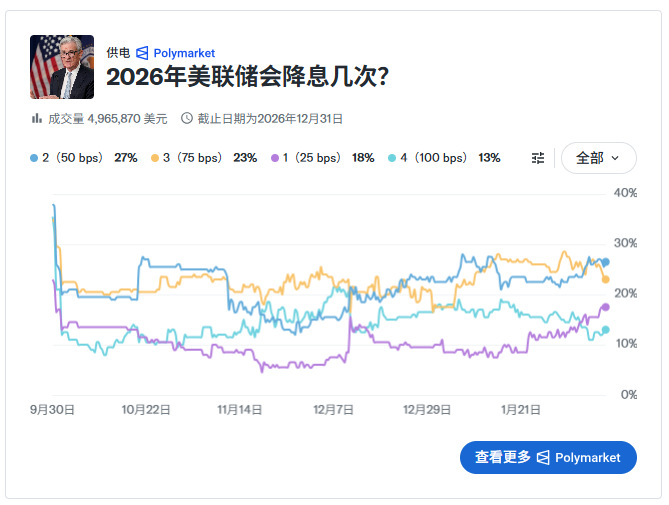Click the clock icon beside deadline date
The height and width of the screenshot is (505, 669).
click(186, 118)
